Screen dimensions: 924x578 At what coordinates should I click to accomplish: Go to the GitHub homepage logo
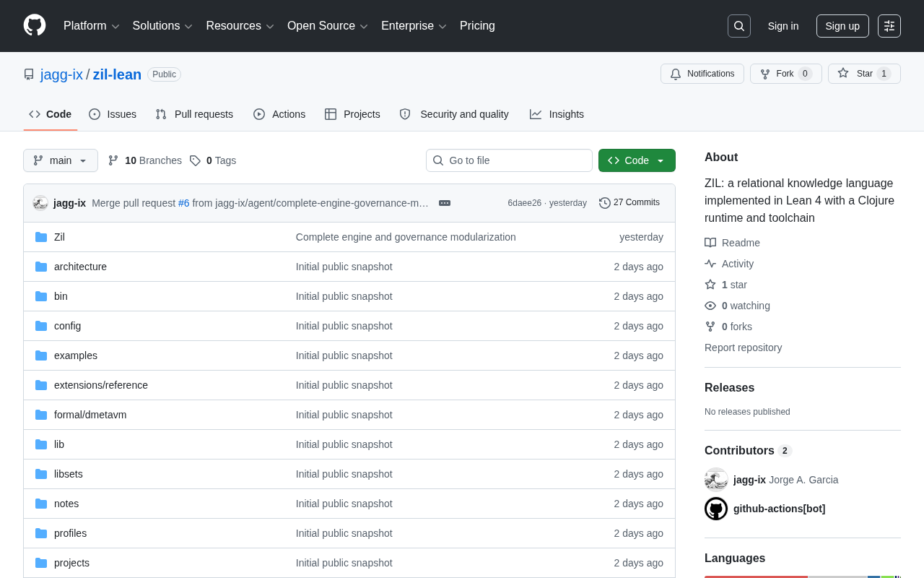click(35, 25)
